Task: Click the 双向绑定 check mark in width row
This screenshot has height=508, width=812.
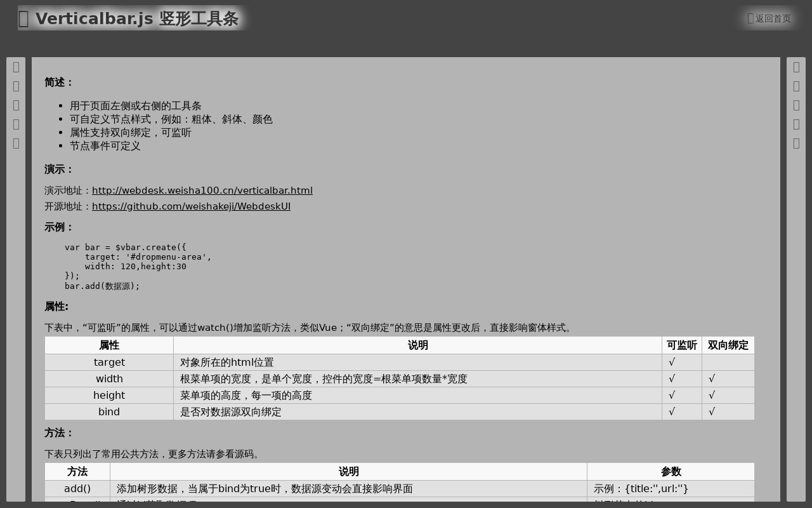Action: click(712, 379)
